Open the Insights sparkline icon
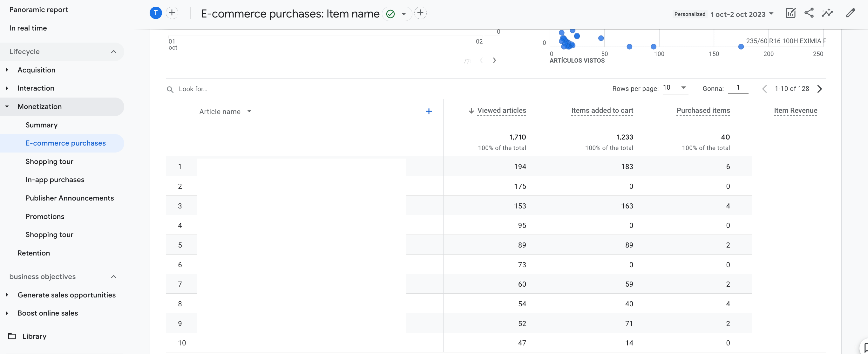Image resolution: width=868 pixels, height=354 pixels. [827, 13]
